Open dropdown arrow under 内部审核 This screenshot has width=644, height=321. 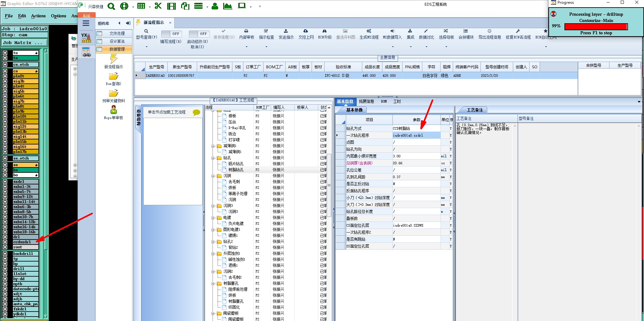click(x=247, y=47)
